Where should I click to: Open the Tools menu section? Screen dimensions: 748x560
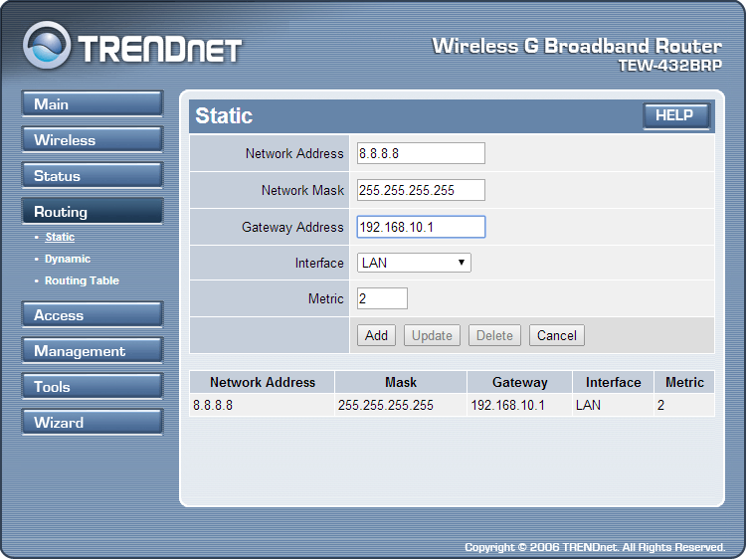tap(92, 387)
